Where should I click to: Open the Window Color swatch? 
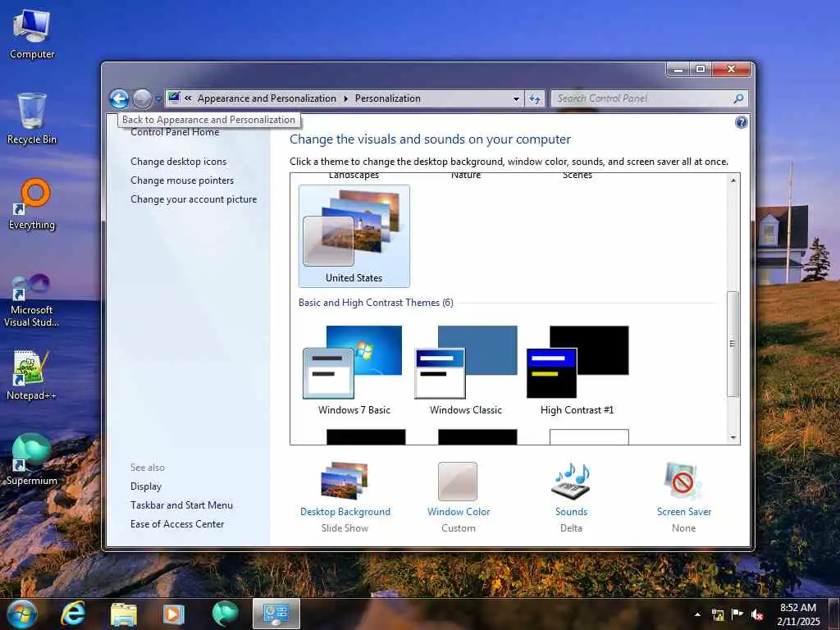coord(458,481)
